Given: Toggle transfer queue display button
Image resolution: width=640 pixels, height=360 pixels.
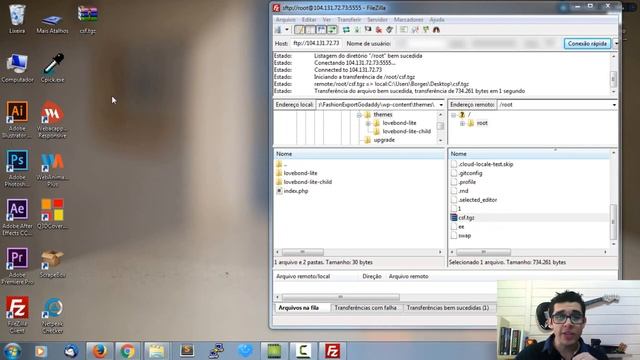Looking at the screenshot, I should pyautogui.click(x=332, y=30).
